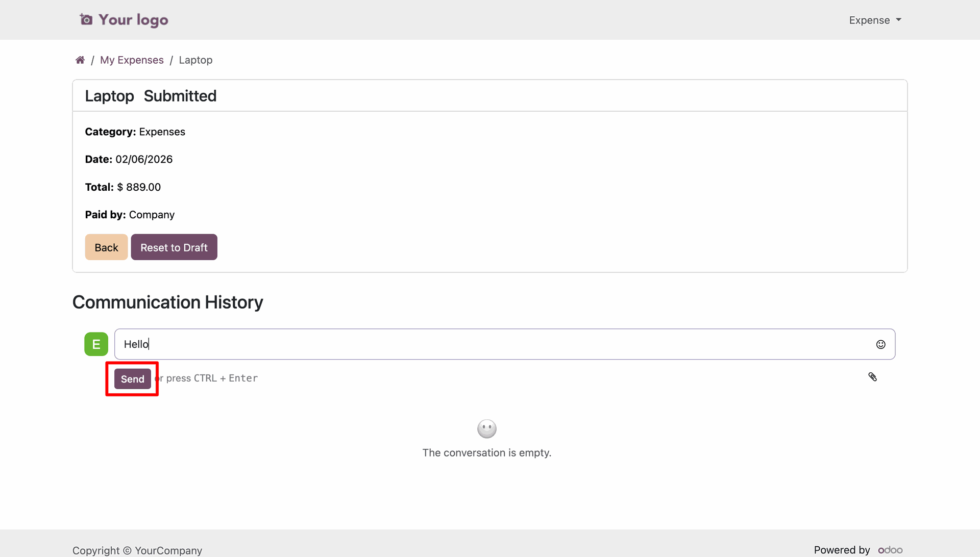The height and width of the screenshot is (557, 980).
Task: Click the home icon in breadcrumb
Action: click(x=80, y=60)
